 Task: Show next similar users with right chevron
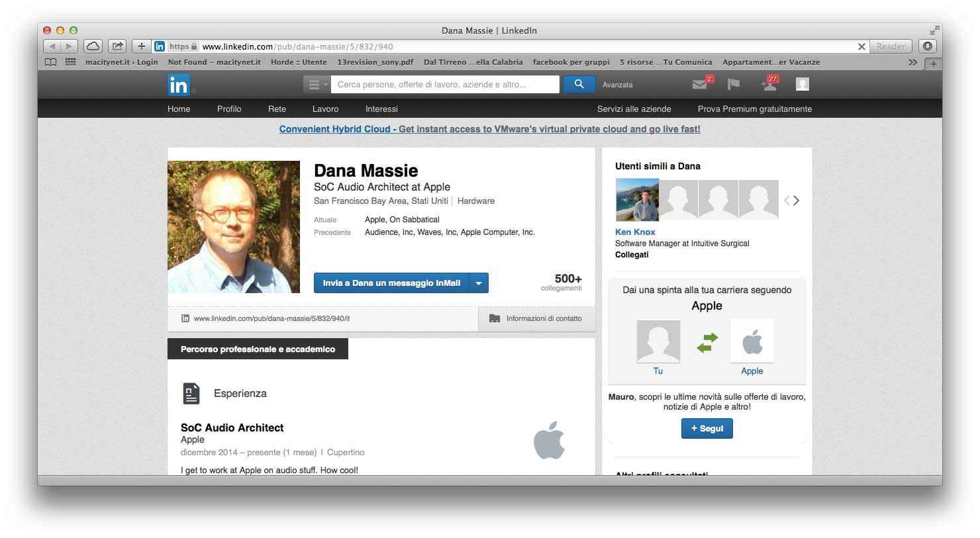(x=797, y=201)
